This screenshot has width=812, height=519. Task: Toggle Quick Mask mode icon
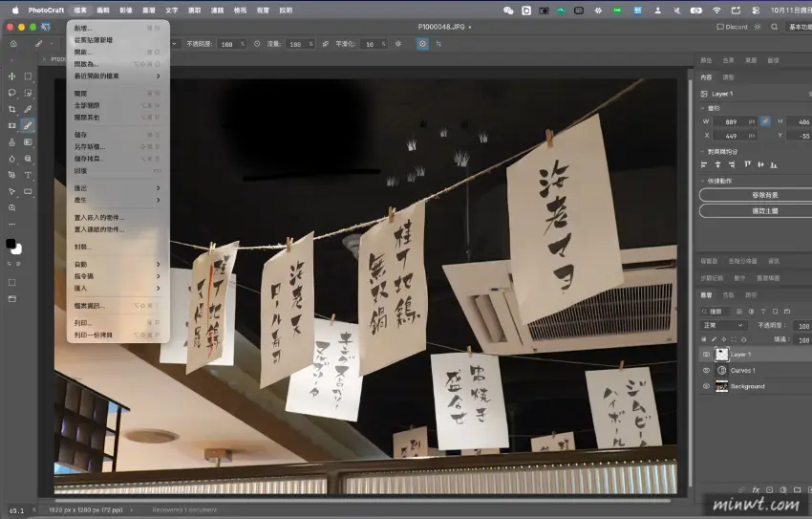[11, 282]
